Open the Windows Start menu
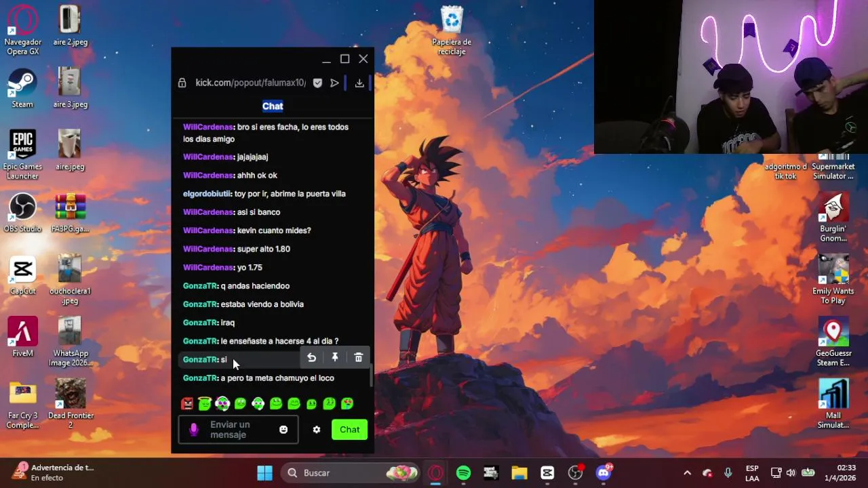 (264, 473)
